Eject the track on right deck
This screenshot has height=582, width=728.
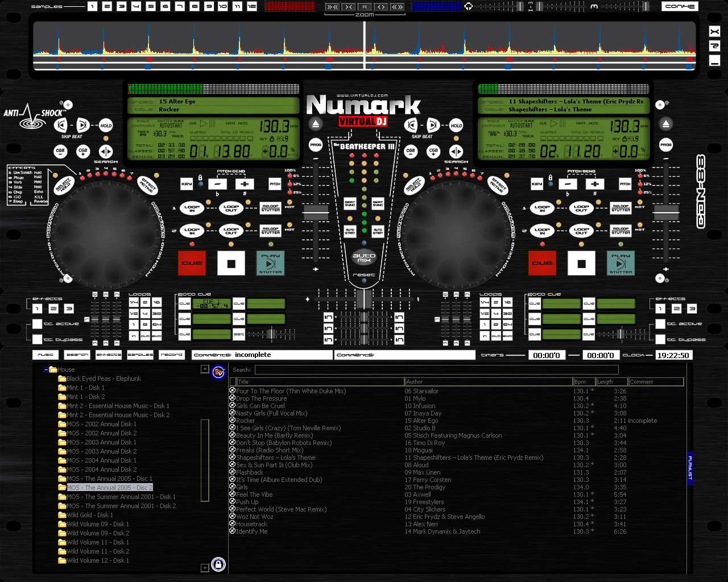point(666,124)
